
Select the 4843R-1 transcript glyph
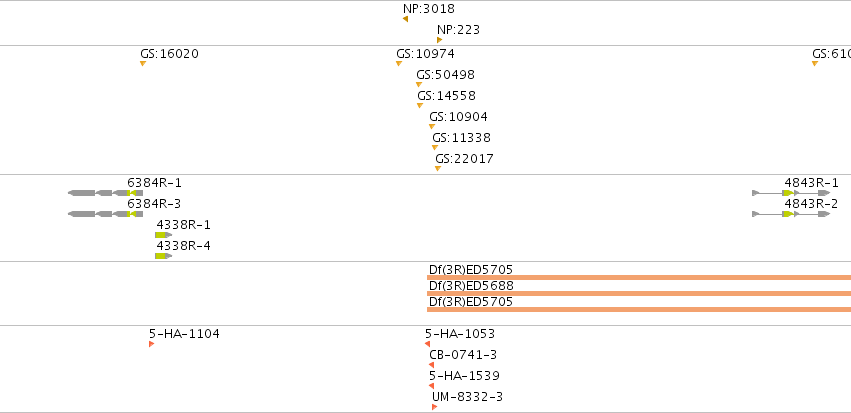tap(791, 193)
